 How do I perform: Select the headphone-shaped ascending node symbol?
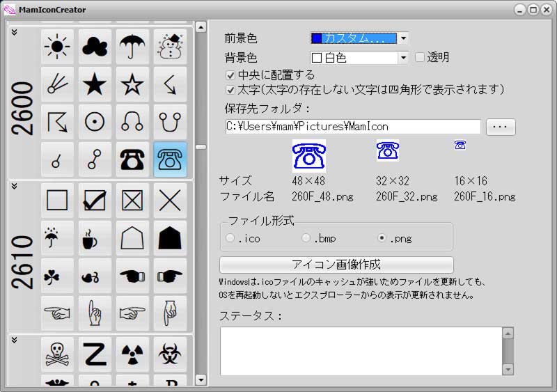pos(132,122)
